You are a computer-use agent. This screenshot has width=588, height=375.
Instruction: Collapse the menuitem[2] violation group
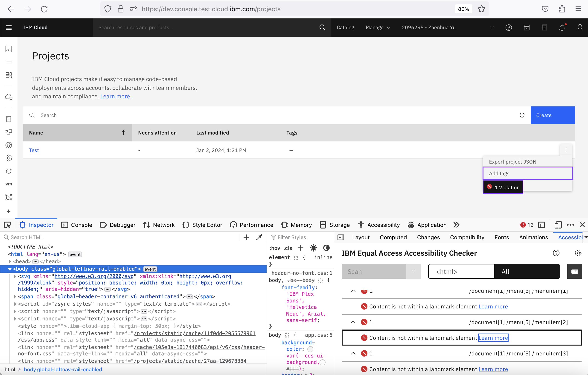point(353,322)
